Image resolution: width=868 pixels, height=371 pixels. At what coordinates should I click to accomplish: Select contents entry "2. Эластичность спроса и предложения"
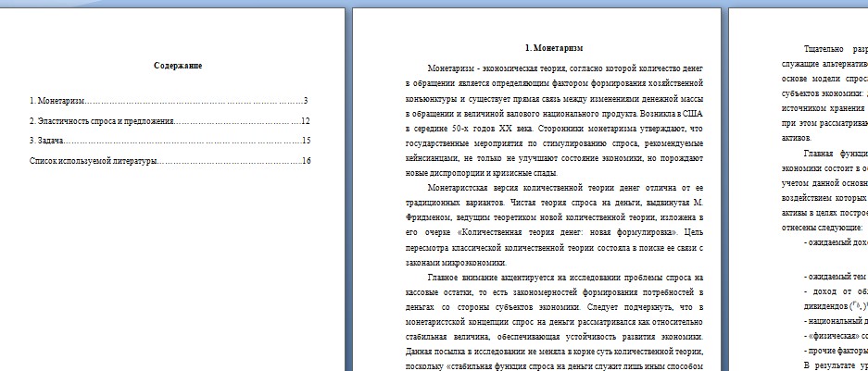coord(170,121)
